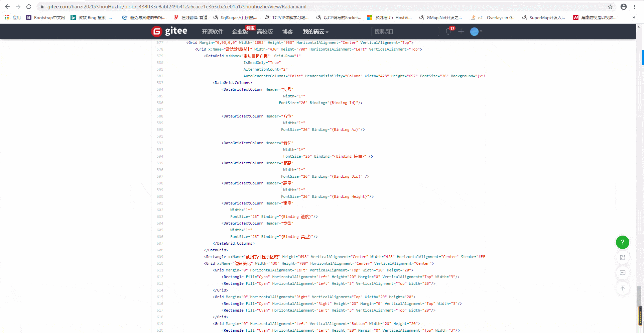This screenshot has width=644, height=333.
Task: Click the green help question mark button
Action: (x=622, y=242)
